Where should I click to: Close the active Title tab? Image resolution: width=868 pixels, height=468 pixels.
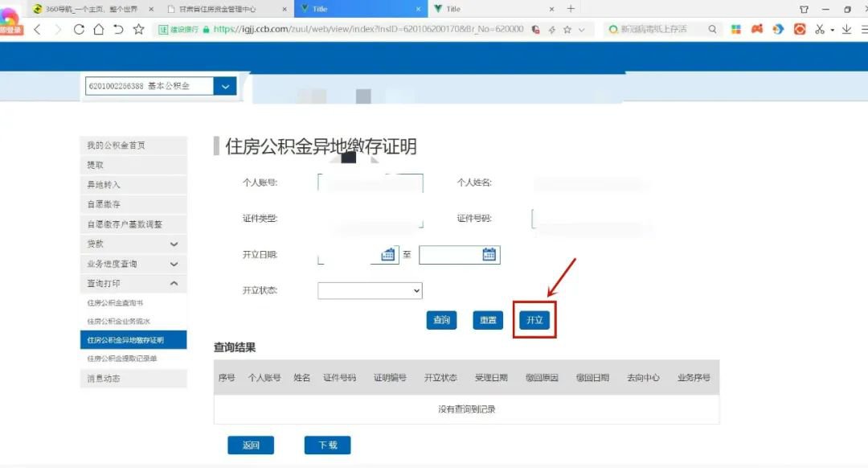(x=418, y=9)
